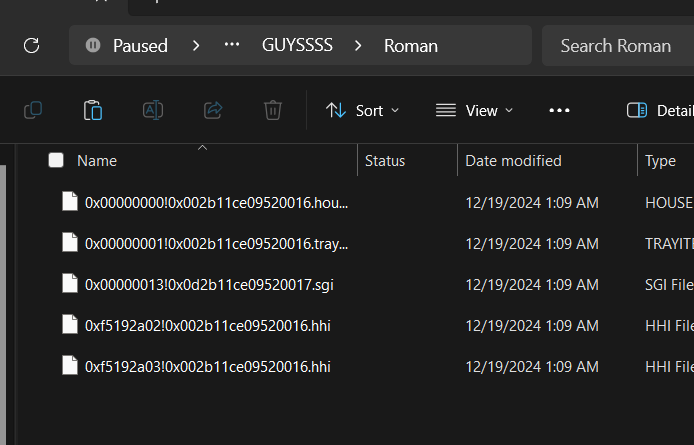
Task: Toggle the Details pane button
Action: [660, 110]
